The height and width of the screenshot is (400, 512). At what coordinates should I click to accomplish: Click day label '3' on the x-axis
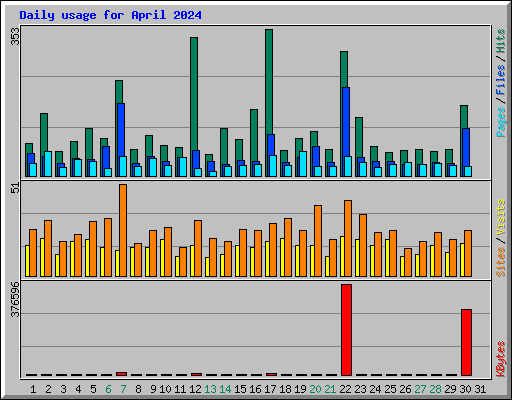point(63,389)
